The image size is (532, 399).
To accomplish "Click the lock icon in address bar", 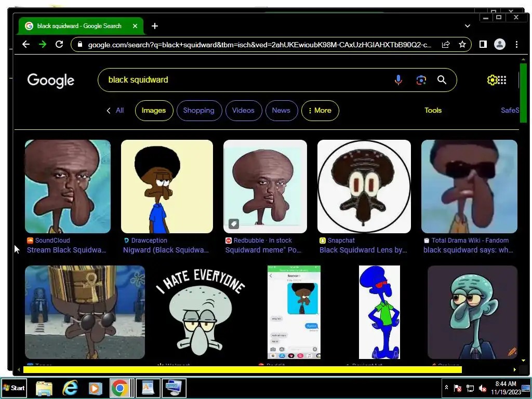I will 80,45.
